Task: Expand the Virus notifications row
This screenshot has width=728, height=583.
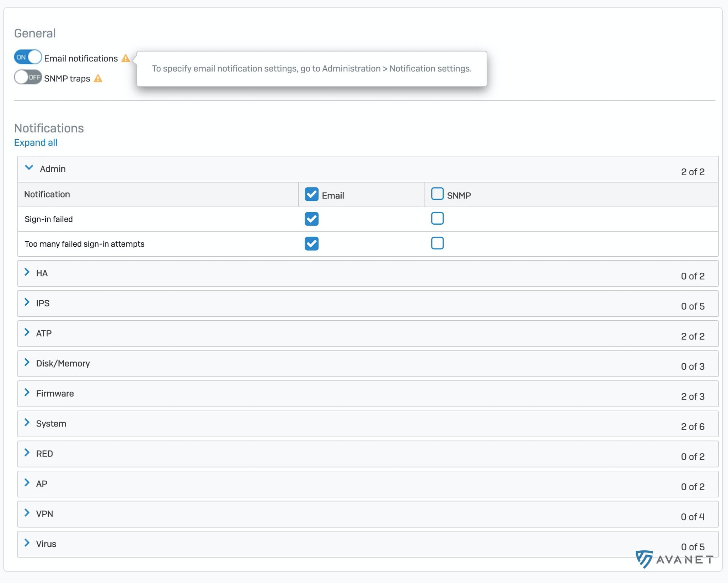Action: (x=27, y=543)
